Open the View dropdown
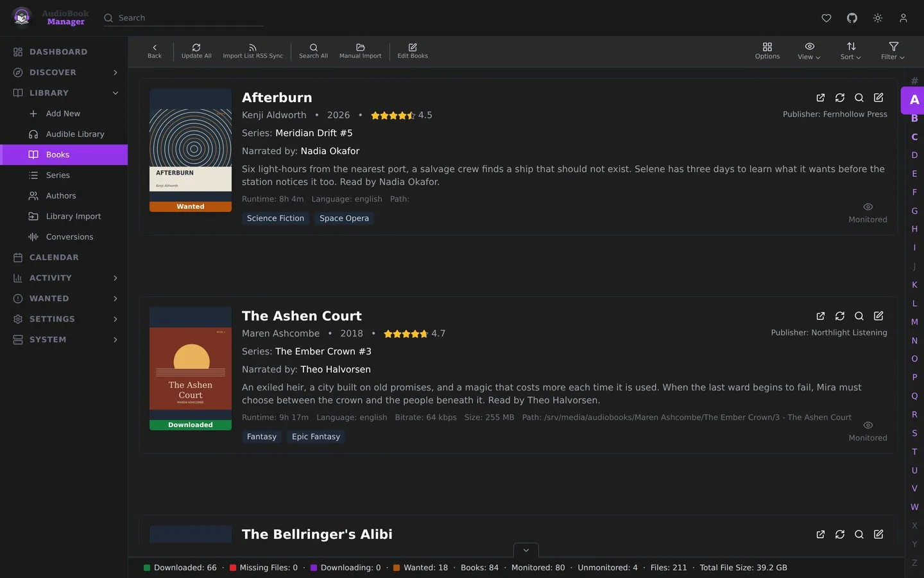This screenshot has height=578, width=924. (809, 51)
